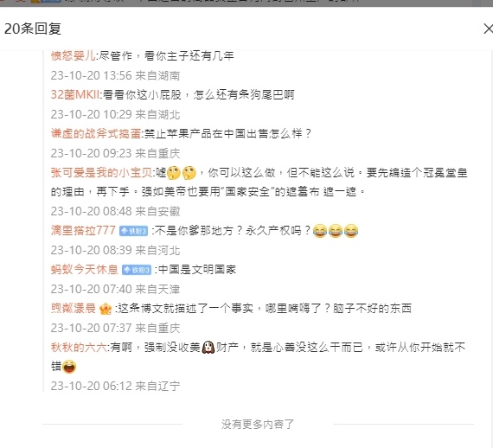Screen dimensions: 493x448
Task: Click 没有更多内容了 footer text
Action: pyautogui.click(x=258, y=425)
